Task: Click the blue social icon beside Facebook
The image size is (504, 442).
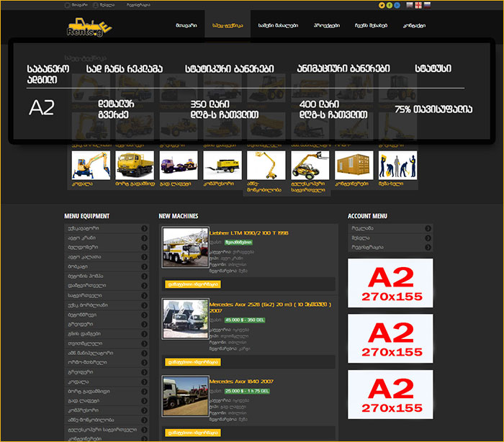Action: point(397,5)
